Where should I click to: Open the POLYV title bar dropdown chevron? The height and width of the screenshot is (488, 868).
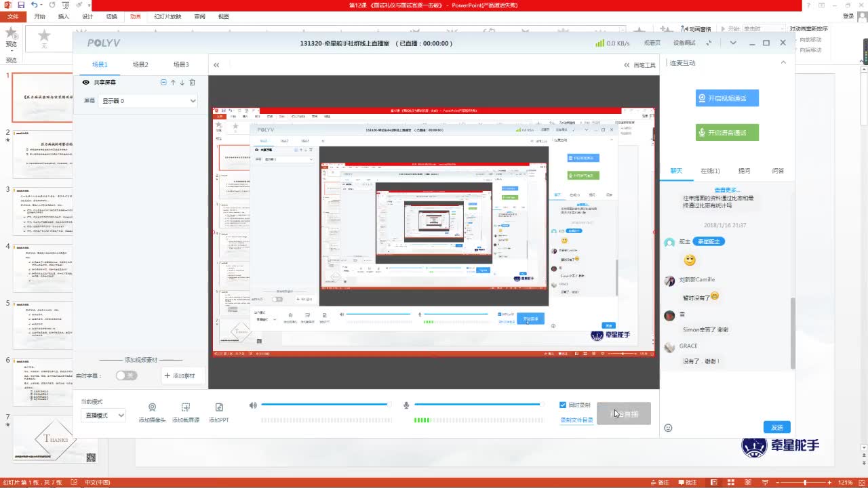(x=732, y=43)
